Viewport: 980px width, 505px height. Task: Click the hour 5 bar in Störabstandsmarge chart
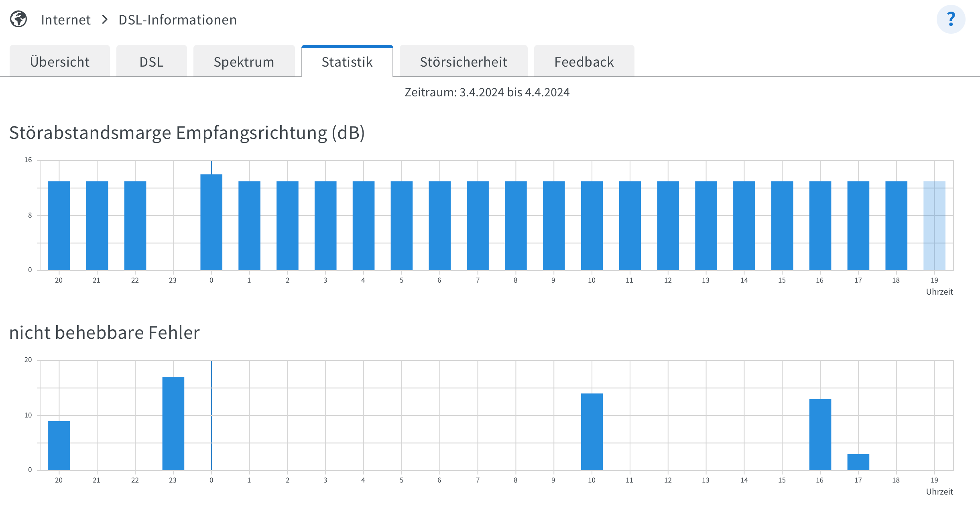pos(402,226)
